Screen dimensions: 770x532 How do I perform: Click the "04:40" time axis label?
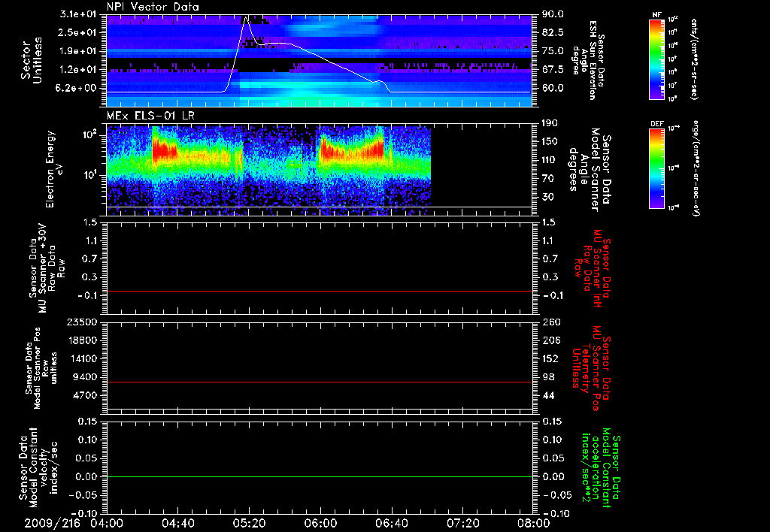177,524
